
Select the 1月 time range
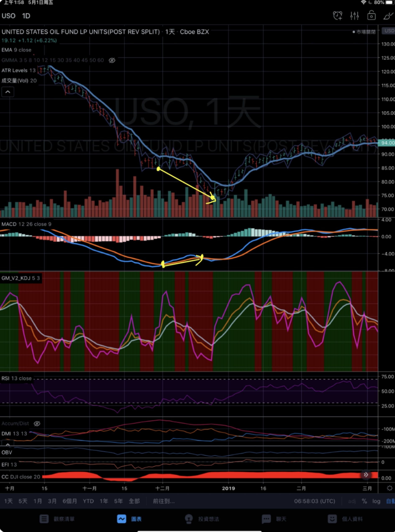pyautogui.click(x=38, y=501)
